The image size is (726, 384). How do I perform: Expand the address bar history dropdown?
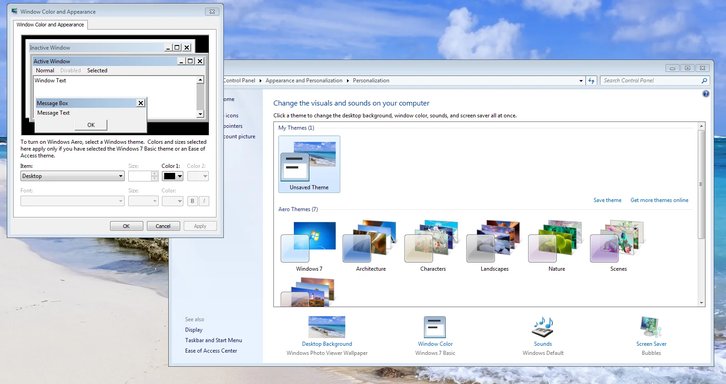click(x=581, y=81)
